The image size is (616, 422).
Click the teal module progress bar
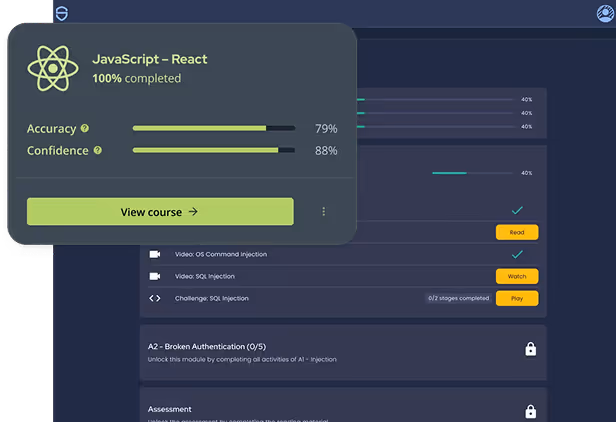pyautogui.click(x=472, y=173)
